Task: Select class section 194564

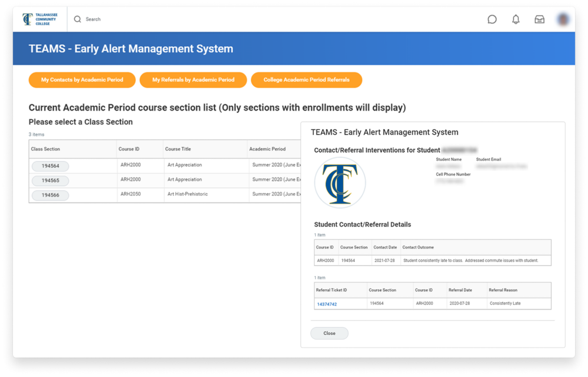Action: 49,166
